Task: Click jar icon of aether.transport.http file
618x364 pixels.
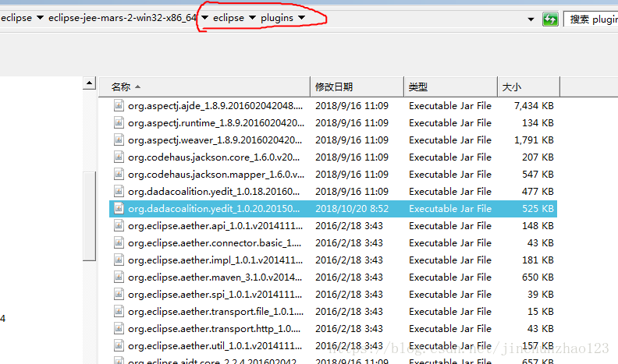Action: tap(119, 328)
